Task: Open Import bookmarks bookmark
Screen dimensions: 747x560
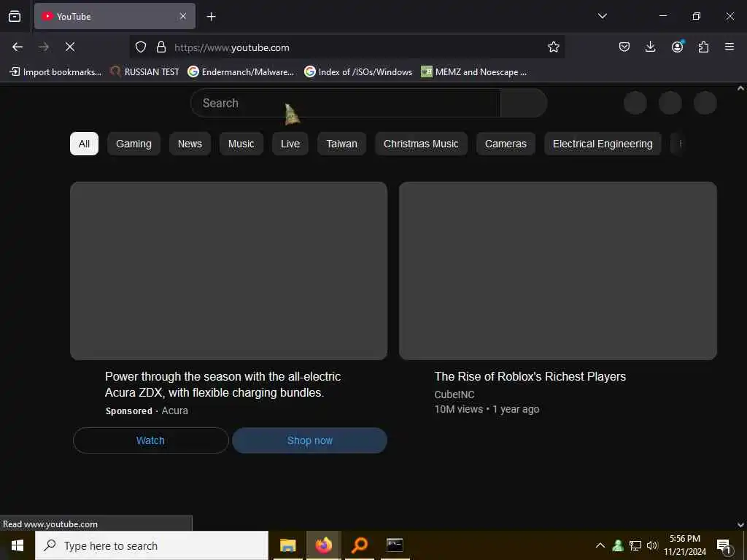Action: 55,72
